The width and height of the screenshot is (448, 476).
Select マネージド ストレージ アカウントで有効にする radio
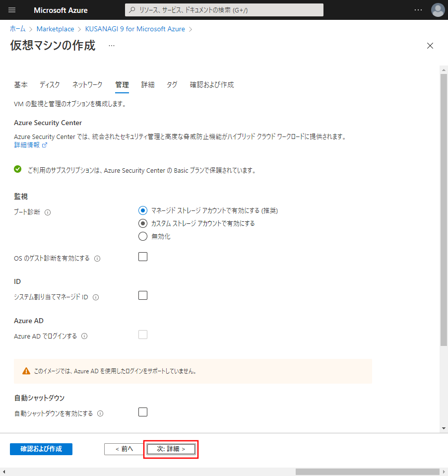coord(143,210)
